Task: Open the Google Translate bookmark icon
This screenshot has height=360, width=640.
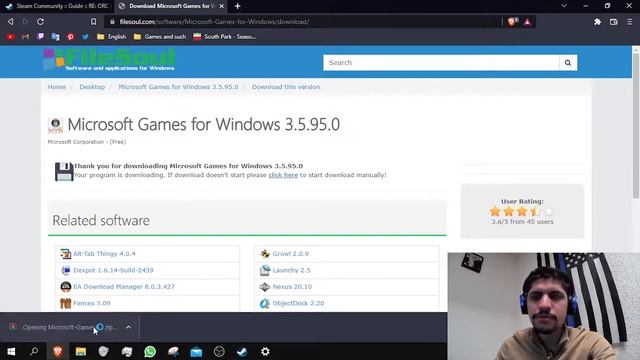Action: click(56, 37)
